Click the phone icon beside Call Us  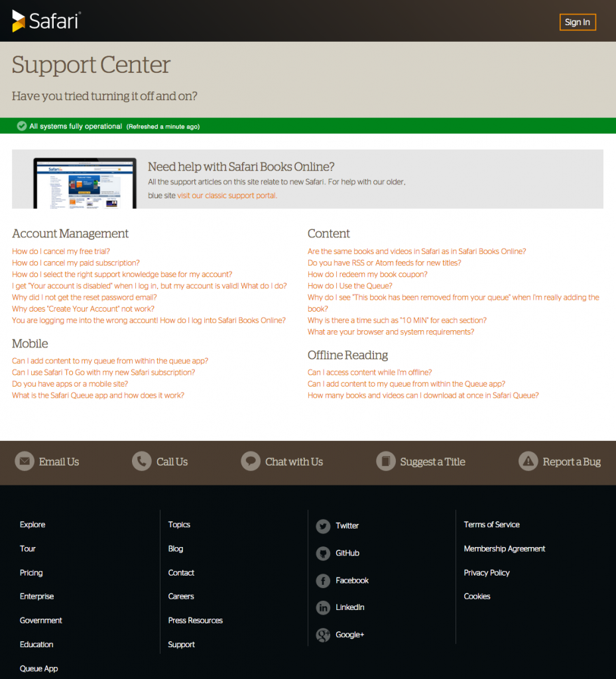[141, 462]
